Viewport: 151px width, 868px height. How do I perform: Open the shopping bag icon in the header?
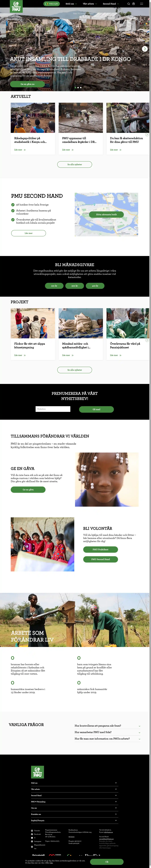pos(133,4)
